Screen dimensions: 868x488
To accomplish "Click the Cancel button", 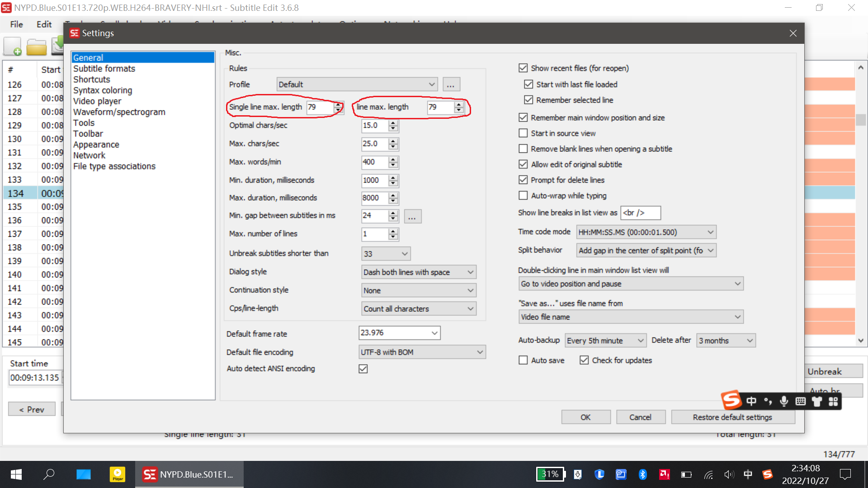I will tap(641, 417).
